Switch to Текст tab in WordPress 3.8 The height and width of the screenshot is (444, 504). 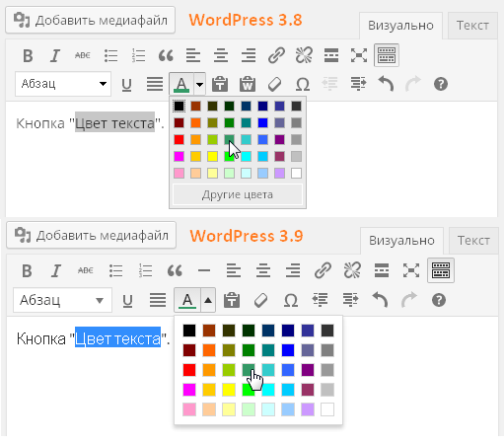point(472,26)
